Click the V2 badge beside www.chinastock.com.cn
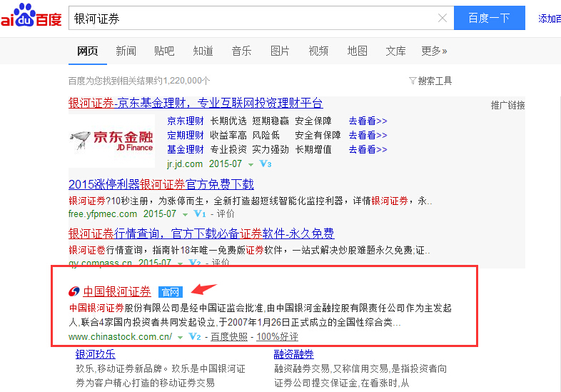 tap(194, 336)
